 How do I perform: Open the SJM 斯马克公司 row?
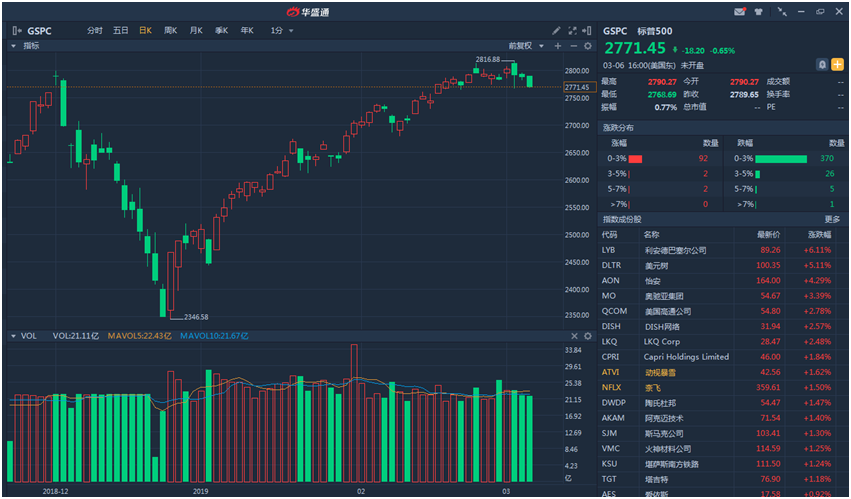coord(722,433)
